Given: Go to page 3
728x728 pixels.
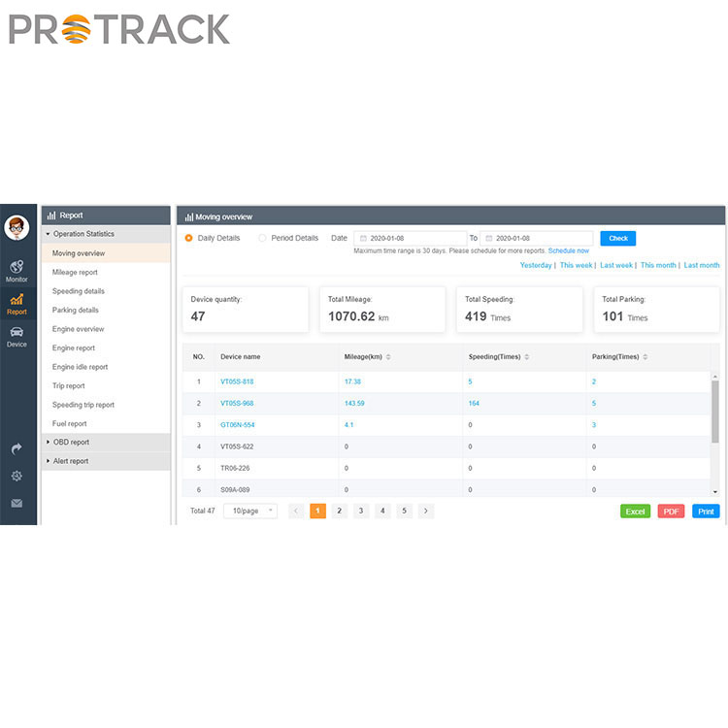Looking at the screenshot, I should pos(361,511).
